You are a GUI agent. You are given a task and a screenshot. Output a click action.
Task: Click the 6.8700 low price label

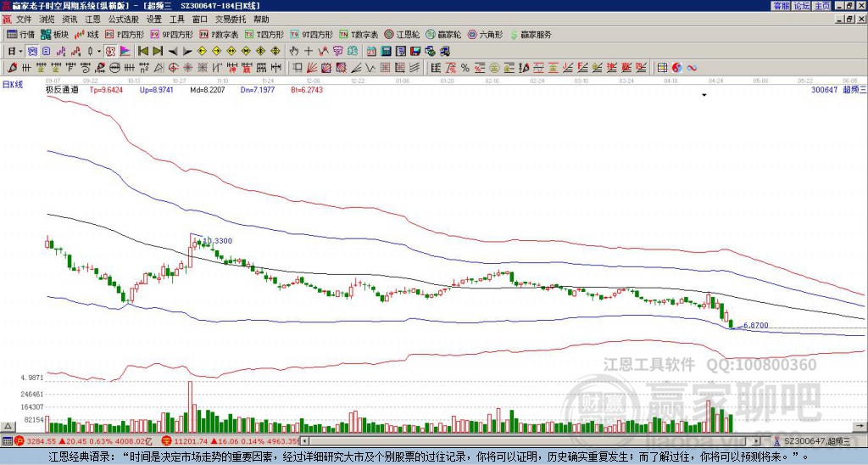click(755, 325)
